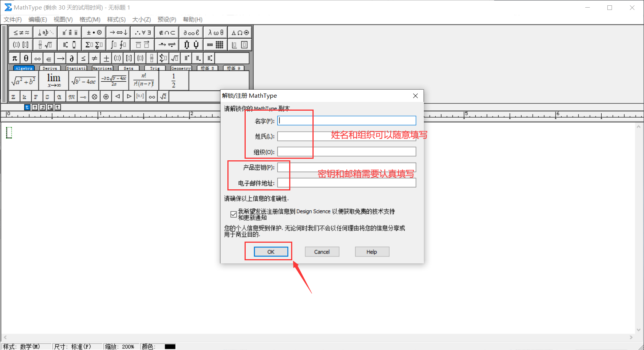Switch to the Matrices tab
The height and width of the screenshot is (350, 644).
(102, 68)
